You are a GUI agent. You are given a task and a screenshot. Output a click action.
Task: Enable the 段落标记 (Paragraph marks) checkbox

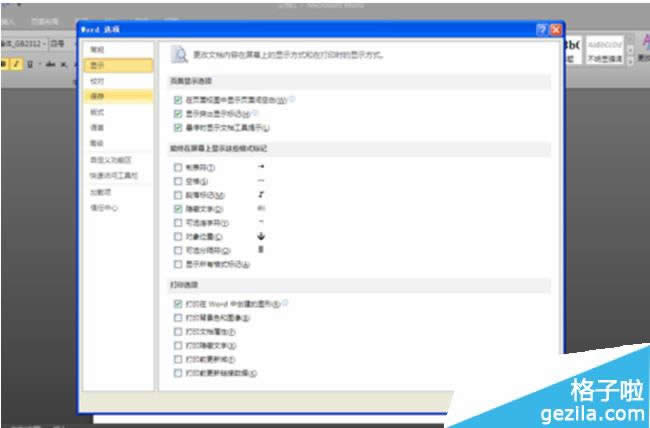[178, 195]
